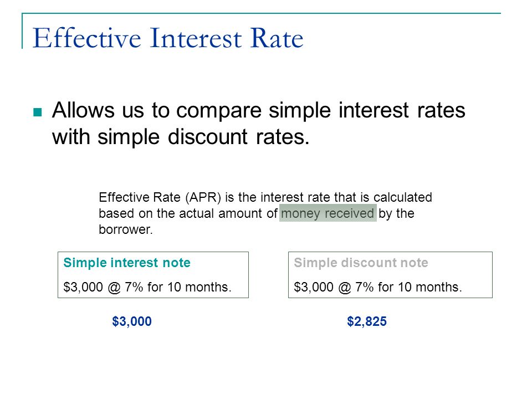Click 'simple discount rates.' in the bullet
532x399 pixels.
coord(203,137)
